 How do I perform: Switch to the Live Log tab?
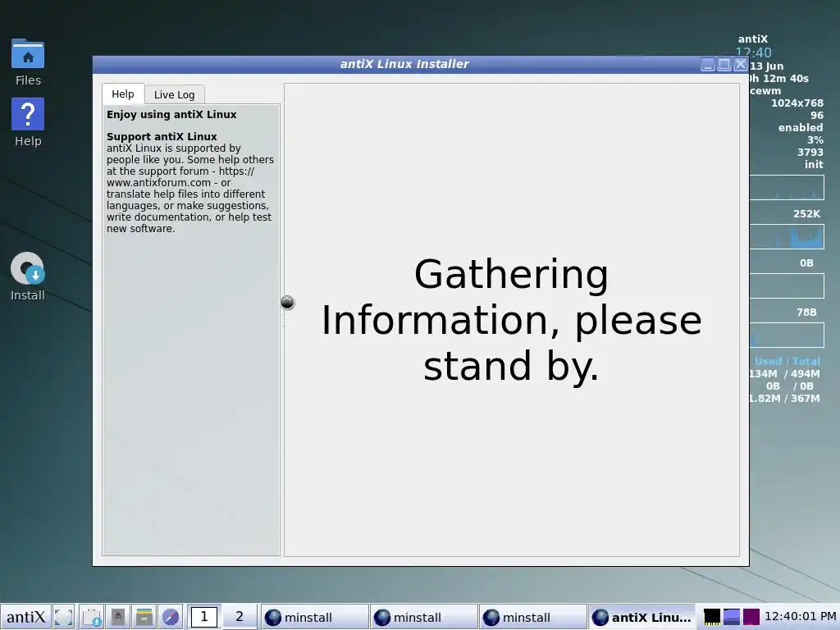point(174,94)
